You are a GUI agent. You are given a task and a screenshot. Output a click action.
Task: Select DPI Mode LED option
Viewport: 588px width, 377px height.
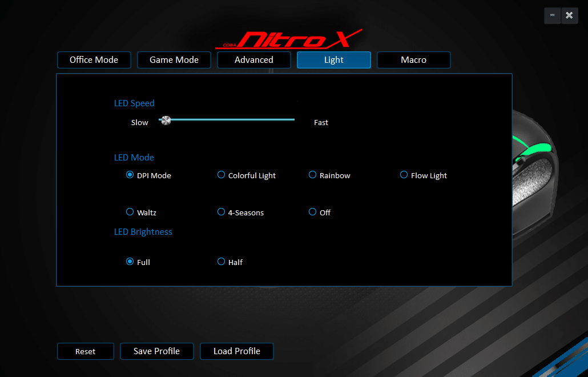[130, 175]
